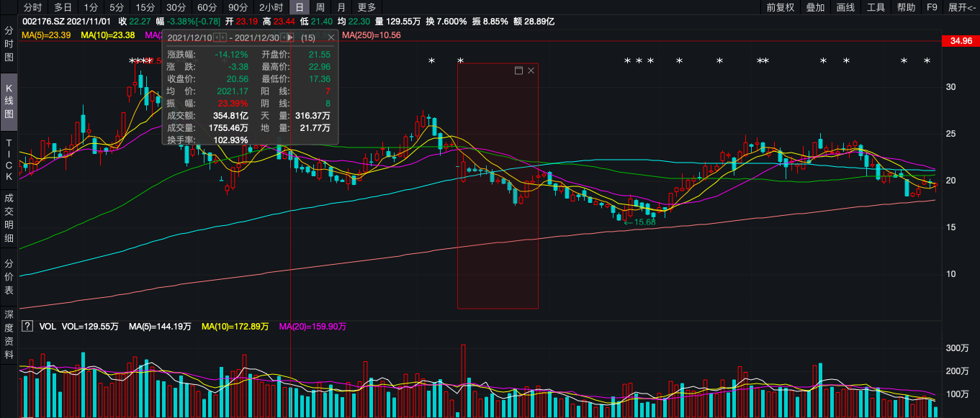Viewport: 980px width, 418px height.
Task: Select the 90分 timeframe
Action: point(238,7)
